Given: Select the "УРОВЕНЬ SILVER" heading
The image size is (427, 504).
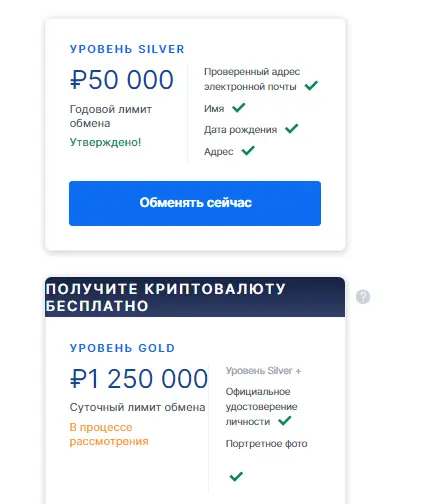Looking at the screenshot, I should pos(127,49).
